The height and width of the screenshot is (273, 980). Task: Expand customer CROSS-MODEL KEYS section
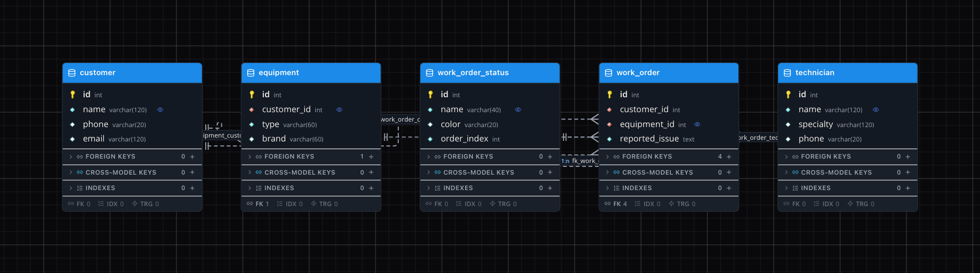pyautogui.click(x=71, y=172)
